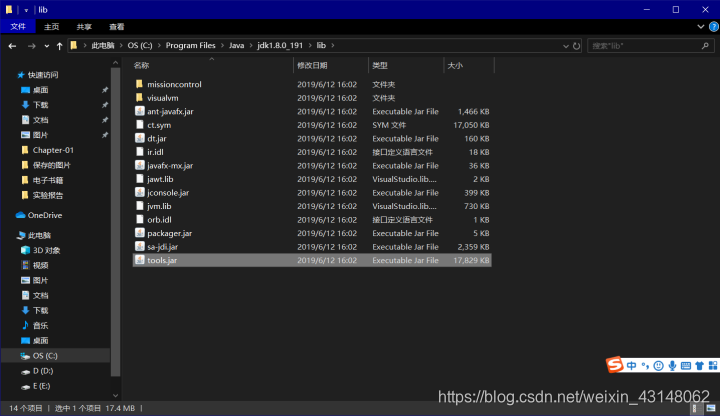This screenshot has width=720, height=416.
Task: Select OS (C:) drive in sidebar
Action: coord(45,356)
